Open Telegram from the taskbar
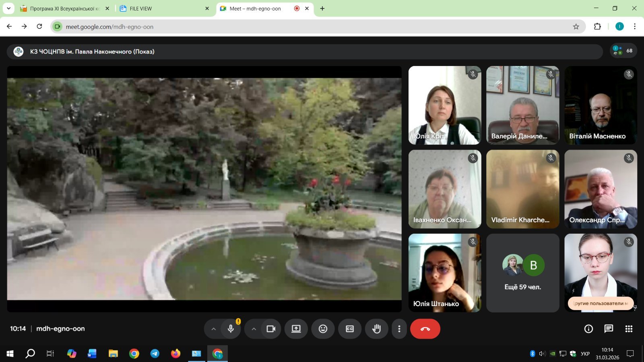 (x=155, y=354)
